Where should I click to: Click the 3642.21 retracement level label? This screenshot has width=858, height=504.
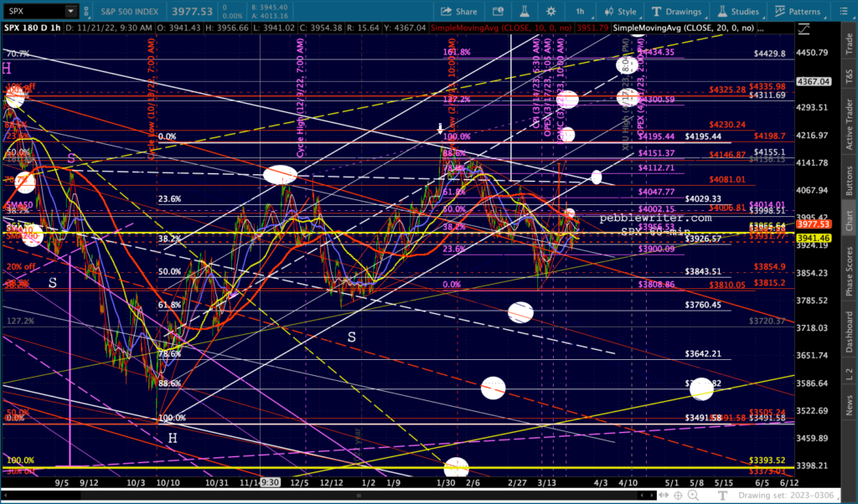pyautogui.click(x=703, y=353)
